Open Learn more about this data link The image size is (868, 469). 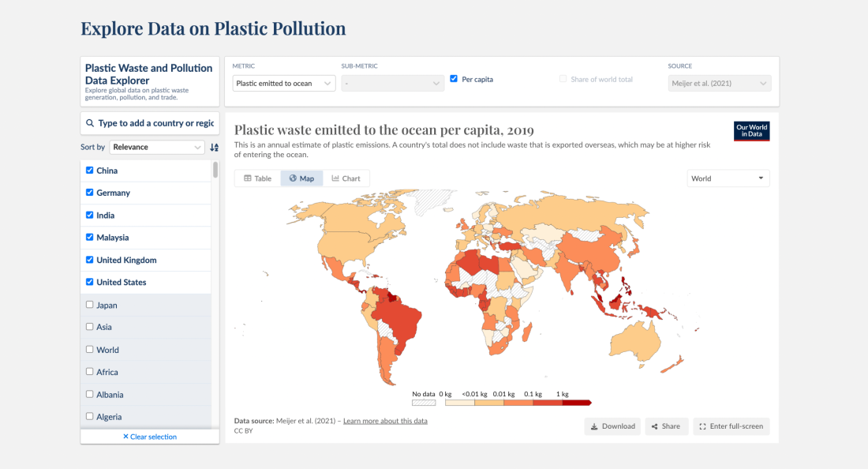(385, 421)
